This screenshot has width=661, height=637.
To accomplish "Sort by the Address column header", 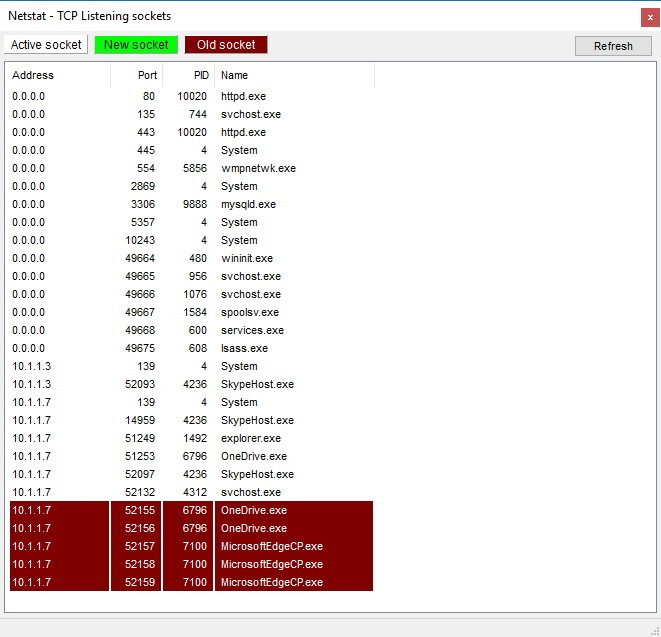I will click(58, 75).
